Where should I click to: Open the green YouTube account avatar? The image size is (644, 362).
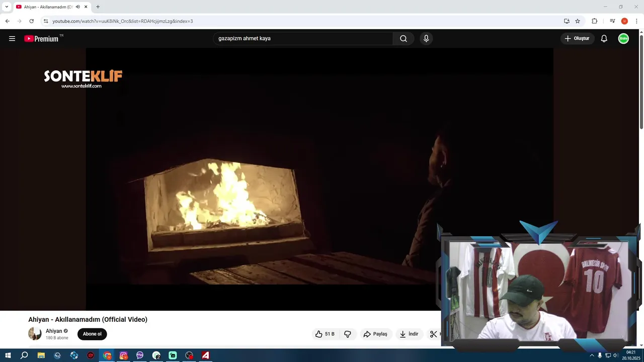(x=623, y=39)
